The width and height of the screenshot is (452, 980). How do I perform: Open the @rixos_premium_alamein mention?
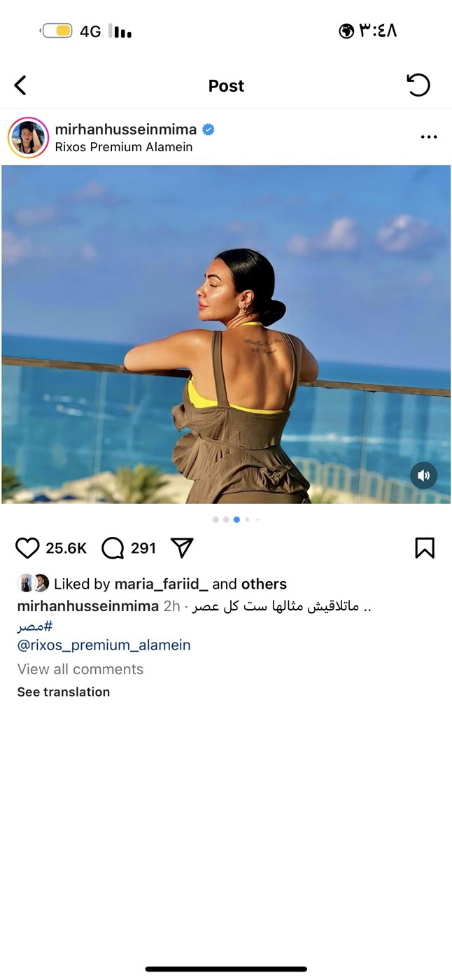(x=104, y=645)
